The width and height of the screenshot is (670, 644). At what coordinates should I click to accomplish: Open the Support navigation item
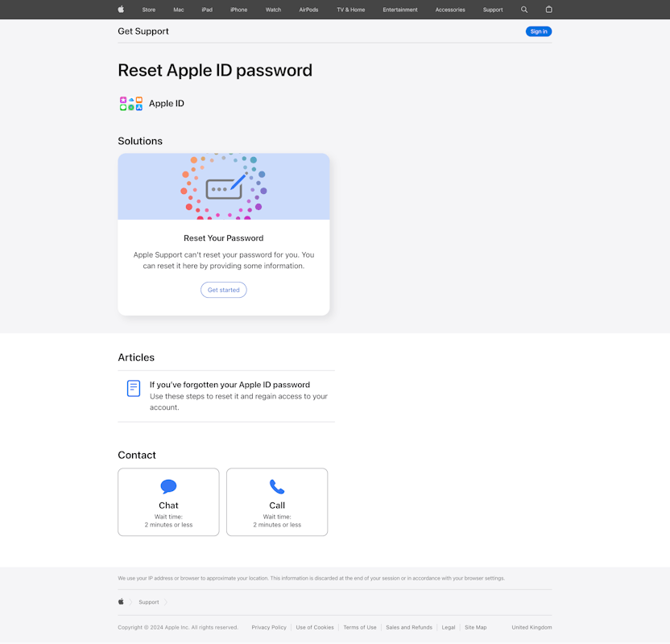tap(493, 10)
